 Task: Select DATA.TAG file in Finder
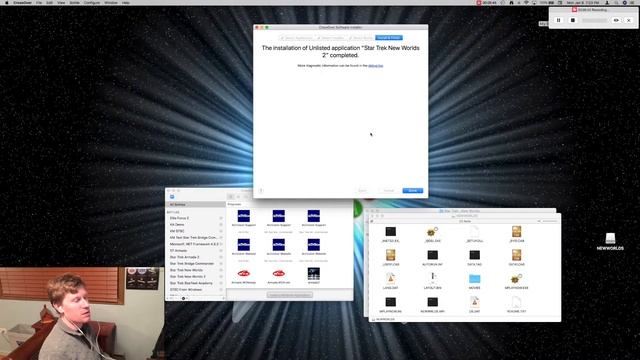pyautogui.click(x=474, y=257)
